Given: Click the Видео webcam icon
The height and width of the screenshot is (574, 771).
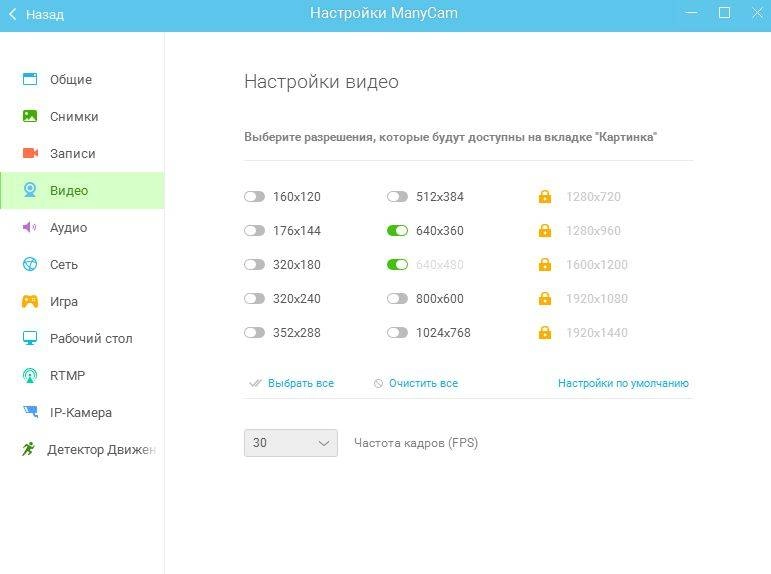Looking at the screenshot, I should [30, 190].
